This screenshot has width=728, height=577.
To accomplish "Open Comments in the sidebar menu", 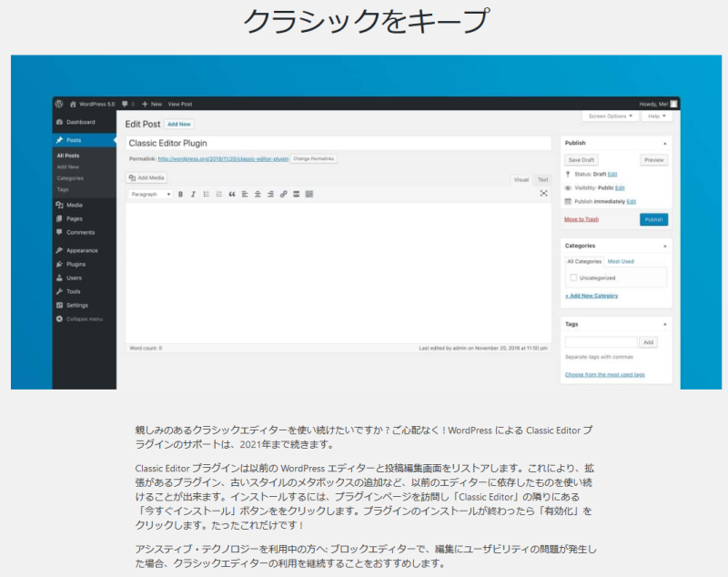I will pos(80,232).
